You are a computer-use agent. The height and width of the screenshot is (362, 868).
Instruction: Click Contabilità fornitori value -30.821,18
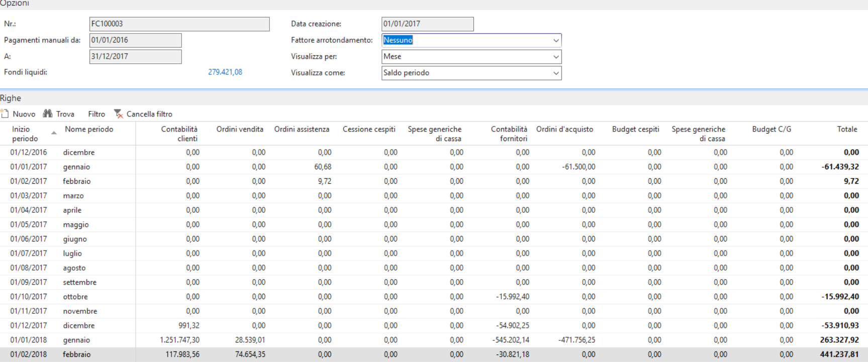(513, 354)
